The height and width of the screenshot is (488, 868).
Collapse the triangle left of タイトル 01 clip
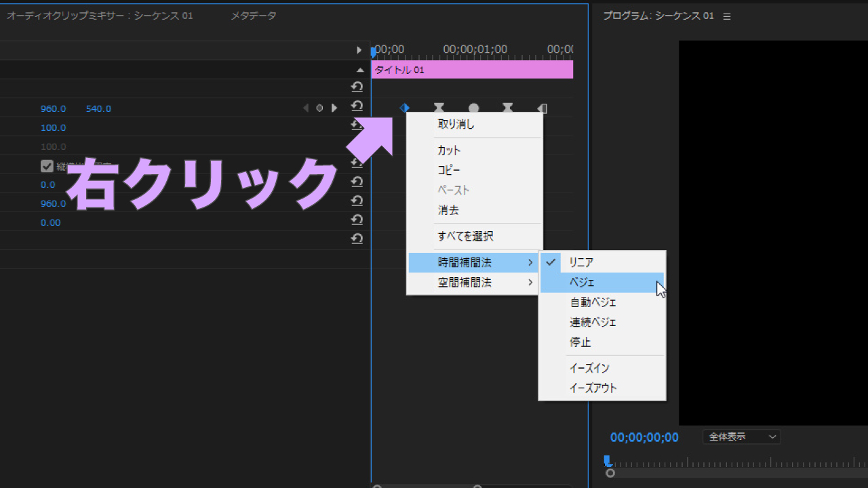[360, 70]
